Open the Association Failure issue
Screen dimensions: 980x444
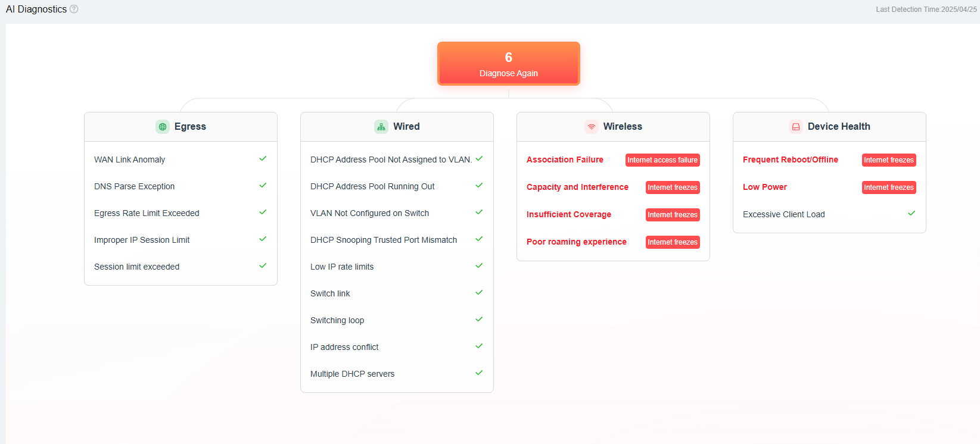565,160
